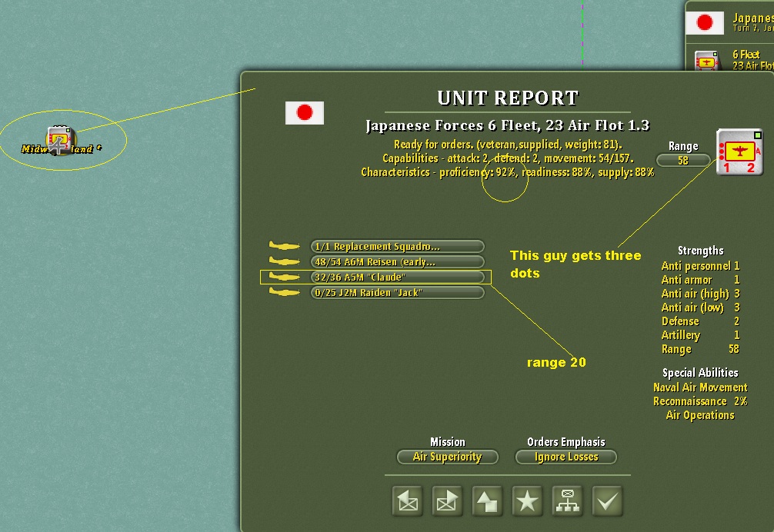The width and height of the screenshot is (774, 532).
Task: Click the previous unit envelope icon
Action: [x=408, y=501]
